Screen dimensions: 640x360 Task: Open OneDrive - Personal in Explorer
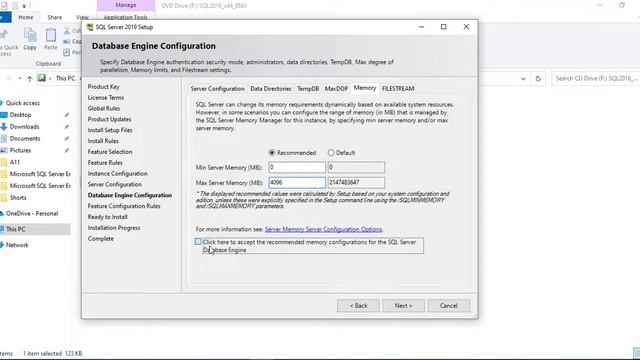point(32,213)
